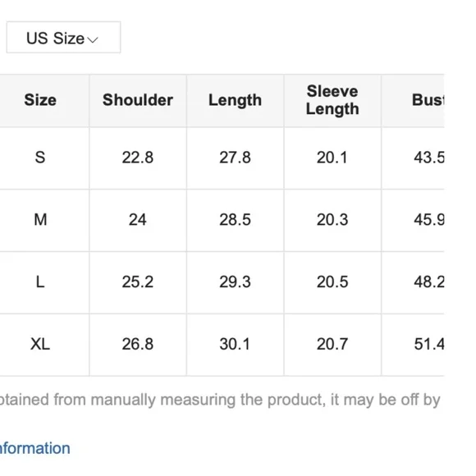The height and width of the screenshot is (476, 476).
Task: Click bust value 43.5 in S row
Action: pos(429,158)
